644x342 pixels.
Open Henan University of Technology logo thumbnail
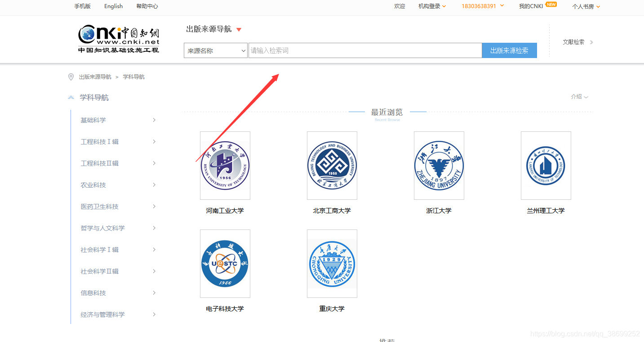(x=225, y=166)
